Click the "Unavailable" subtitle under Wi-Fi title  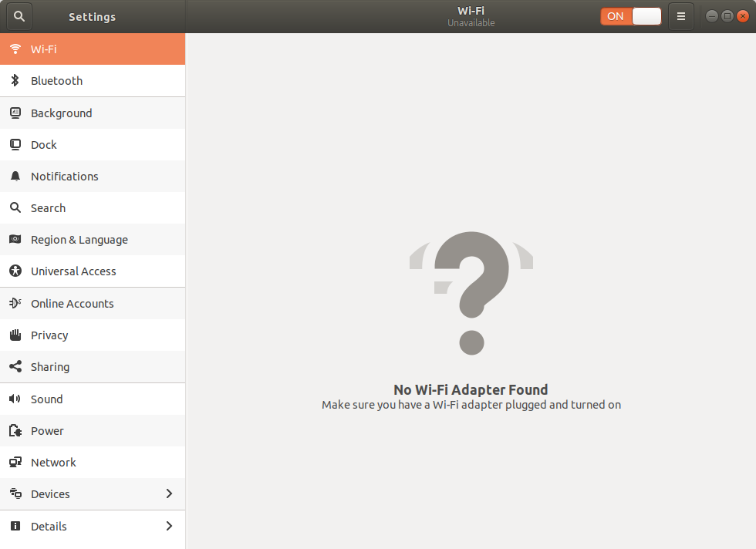(x=471, y=22)
